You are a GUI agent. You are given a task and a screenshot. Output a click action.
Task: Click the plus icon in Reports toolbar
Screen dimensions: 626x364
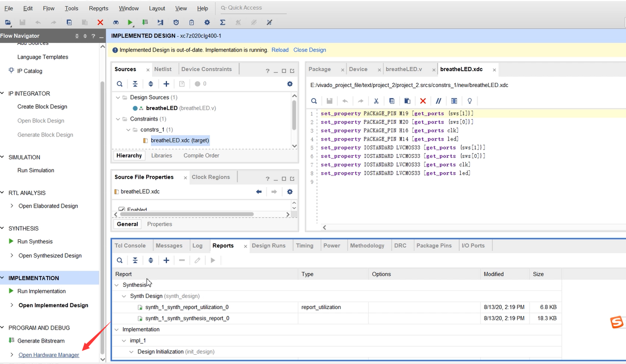point(166,260)
